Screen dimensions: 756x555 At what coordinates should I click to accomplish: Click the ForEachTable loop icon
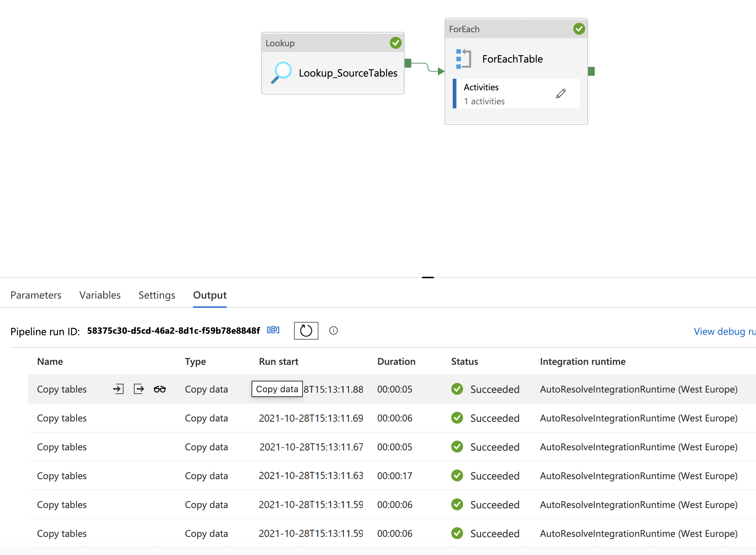(463, 59)
